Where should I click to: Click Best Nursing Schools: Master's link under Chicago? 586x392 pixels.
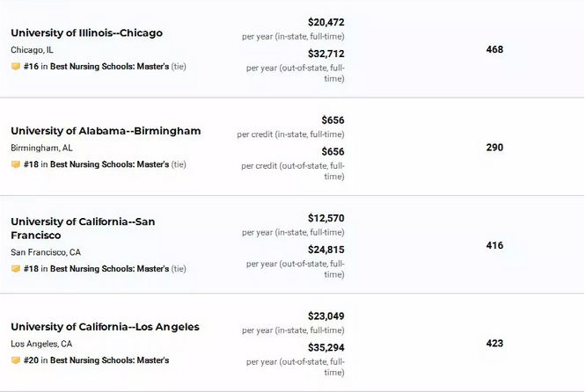pos(109,67)
